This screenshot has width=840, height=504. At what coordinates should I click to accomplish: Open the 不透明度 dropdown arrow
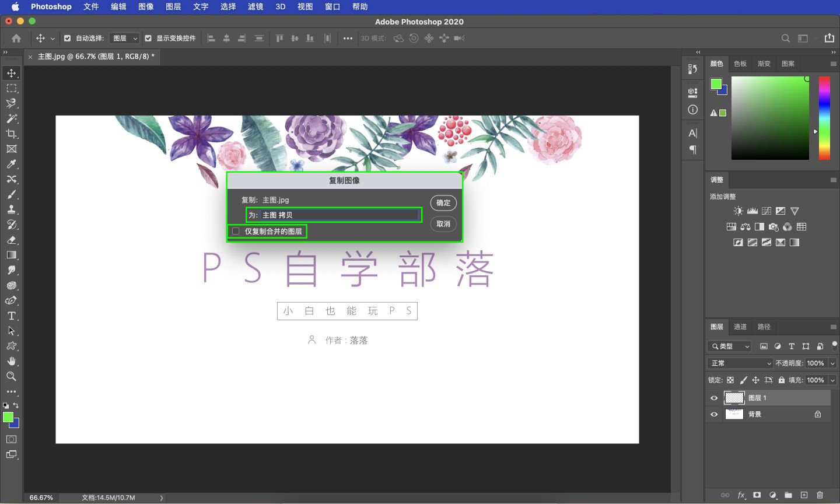tap(832, 363)
